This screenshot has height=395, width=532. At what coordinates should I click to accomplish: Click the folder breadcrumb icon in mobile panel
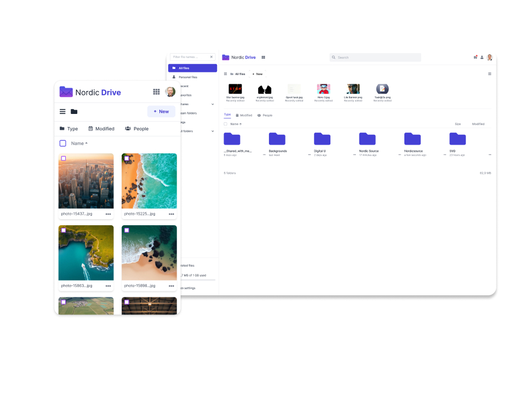click(74, 112)
